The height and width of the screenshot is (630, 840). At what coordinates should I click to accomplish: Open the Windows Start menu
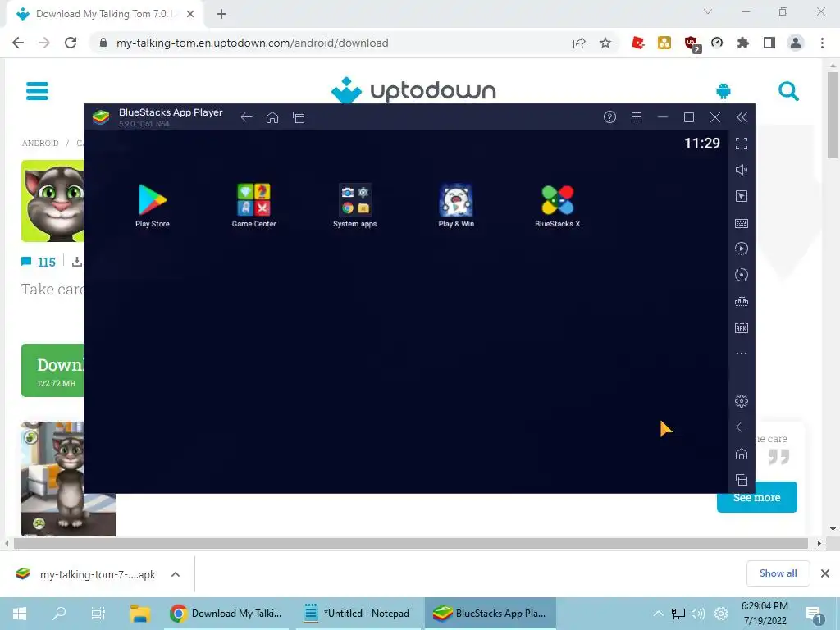[x=20, y=614]
